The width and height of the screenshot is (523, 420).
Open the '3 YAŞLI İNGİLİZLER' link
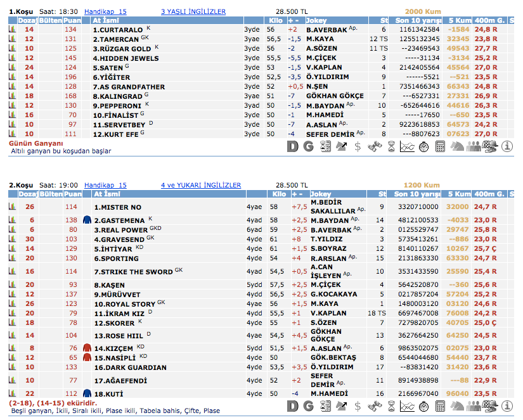[193, 11]
